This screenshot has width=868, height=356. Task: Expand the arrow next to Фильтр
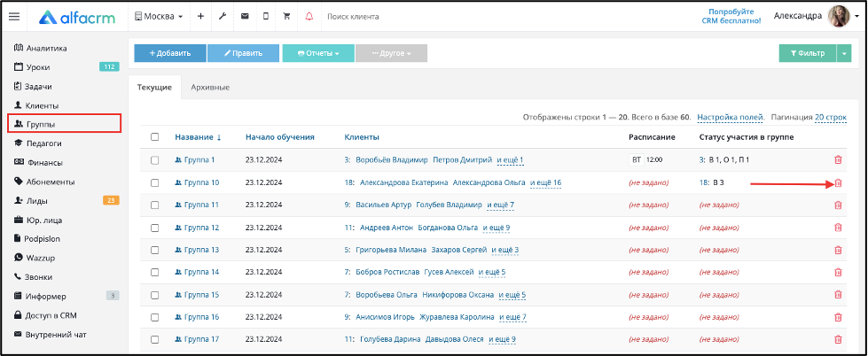[x=844, y=53]
